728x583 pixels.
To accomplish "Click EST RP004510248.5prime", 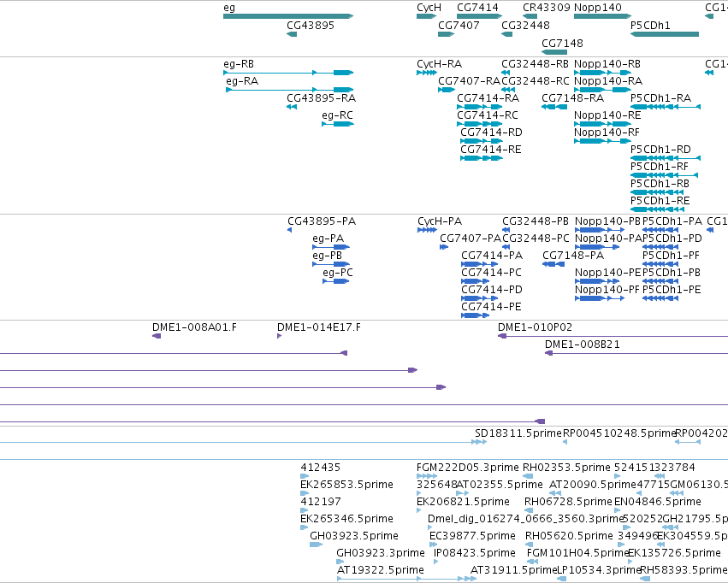I will [619, 433].
